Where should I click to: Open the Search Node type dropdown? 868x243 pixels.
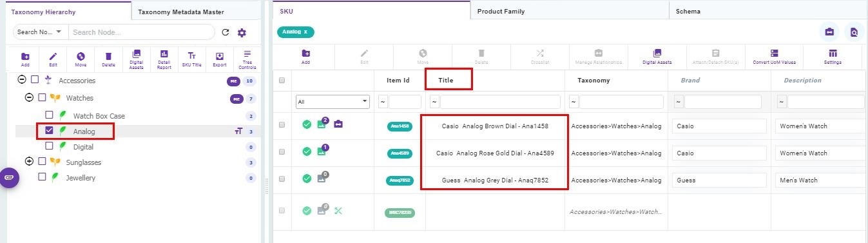point(40,32)
